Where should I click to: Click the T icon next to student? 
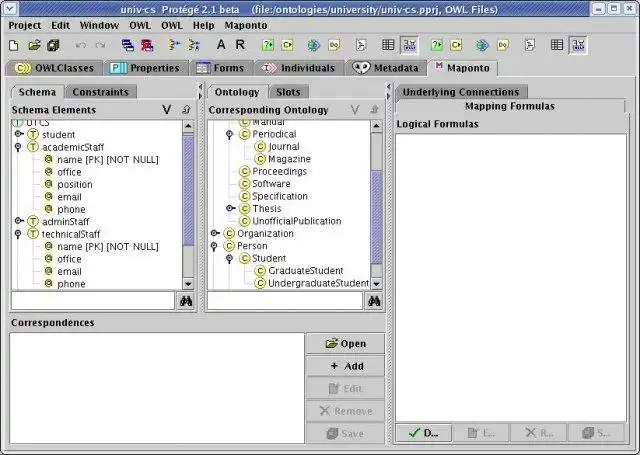tap(33, 134)
